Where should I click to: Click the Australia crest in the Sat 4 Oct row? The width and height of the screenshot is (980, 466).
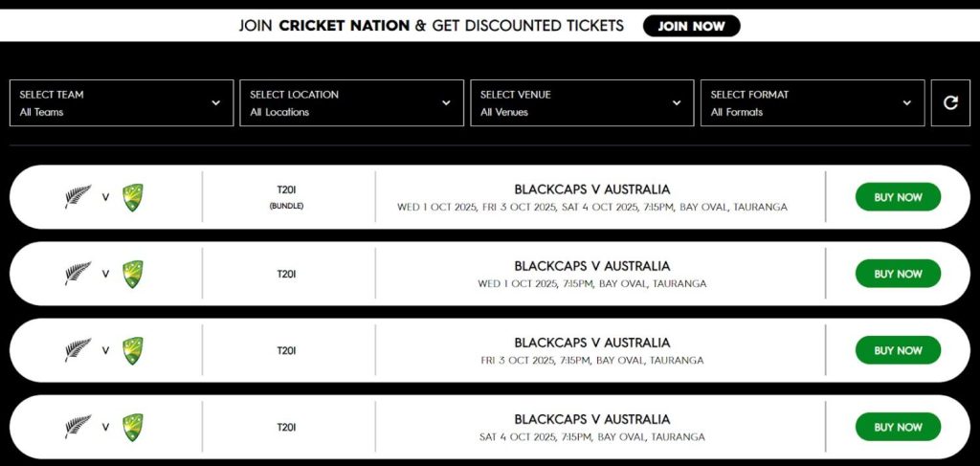(x=133, y=427)
